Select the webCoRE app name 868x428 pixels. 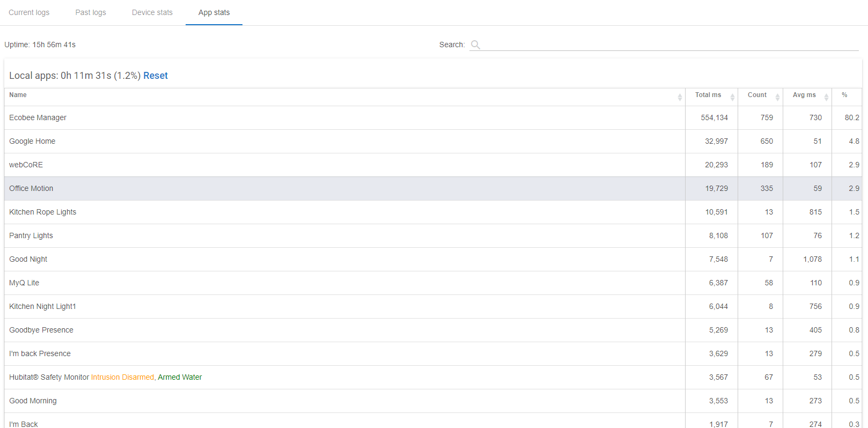[26, 165]
